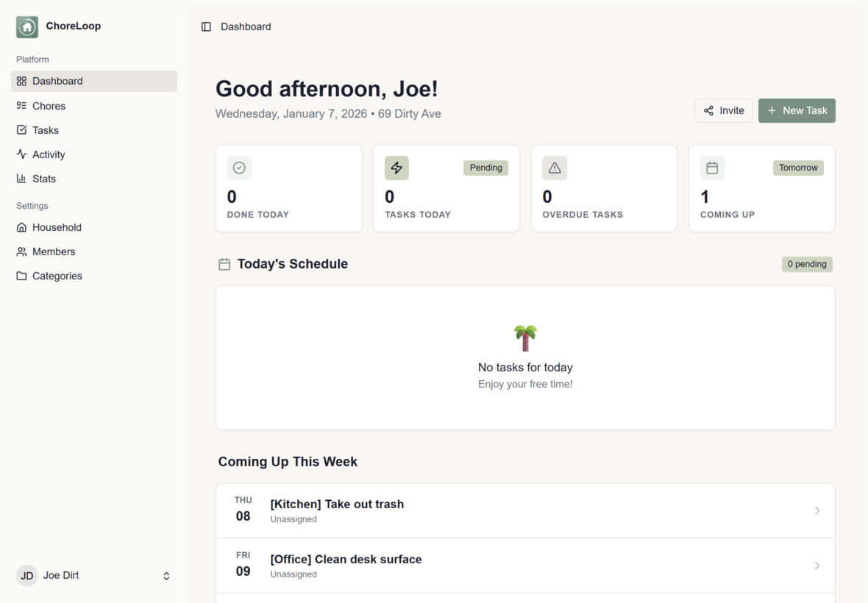Click Unassigned under Clean desk surface
Viewport: 868px width, 603px height.
294,575
